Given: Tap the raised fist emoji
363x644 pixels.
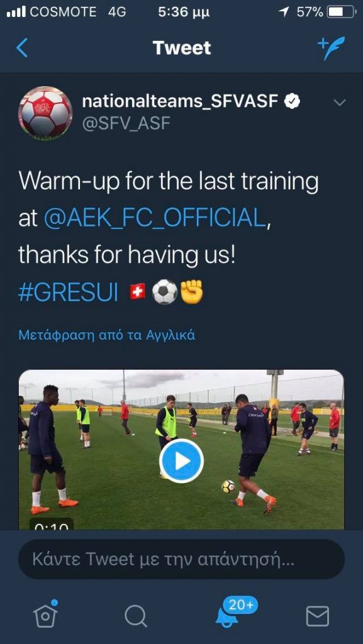Looking at the screenshot, I should coord(192,292).
